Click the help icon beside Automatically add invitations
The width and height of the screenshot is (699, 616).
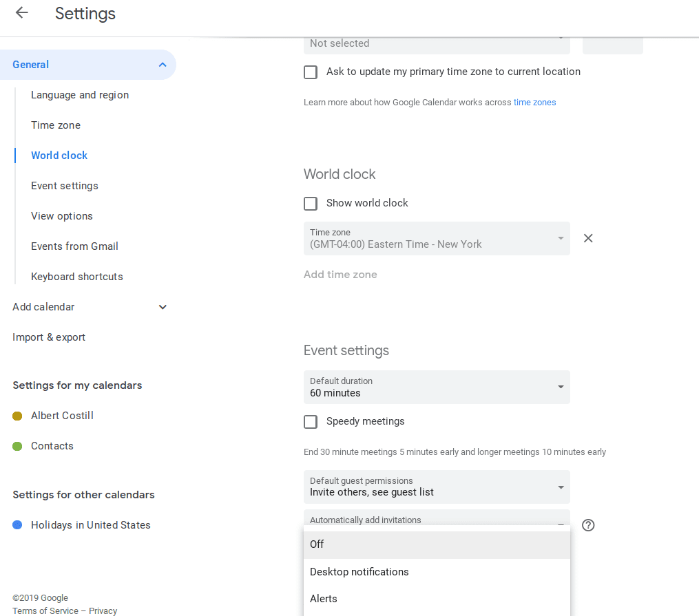click(588, 525)
